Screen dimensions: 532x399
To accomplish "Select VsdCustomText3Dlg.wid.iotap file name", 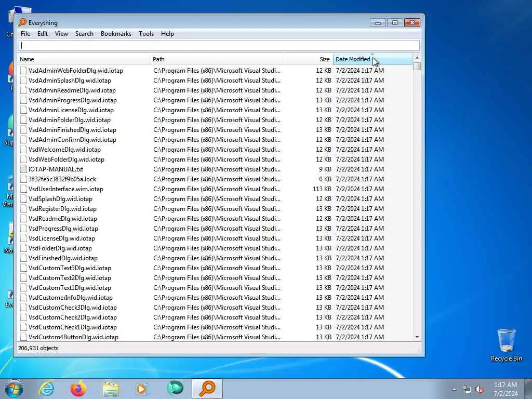I will [70, 268].
